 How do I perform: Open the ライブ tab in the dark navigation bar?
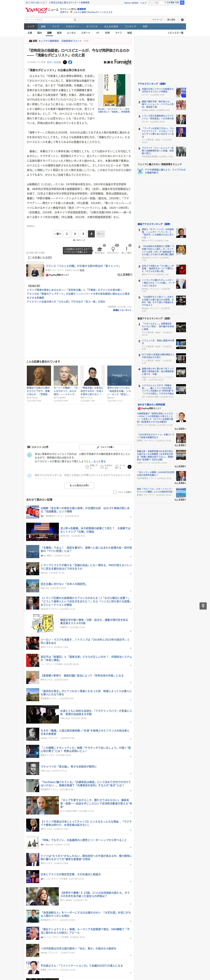56,27
